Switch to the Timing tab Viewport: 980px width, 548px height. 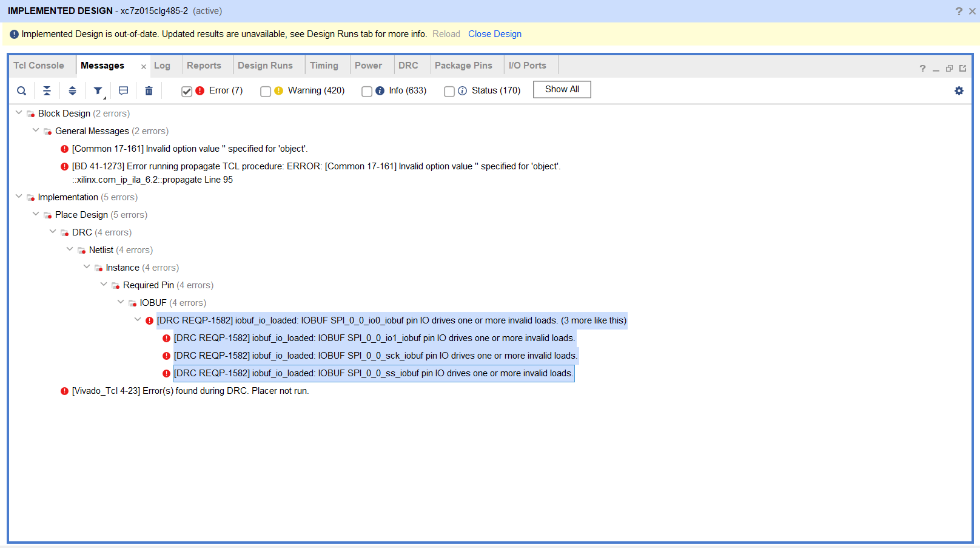(324, 65)
